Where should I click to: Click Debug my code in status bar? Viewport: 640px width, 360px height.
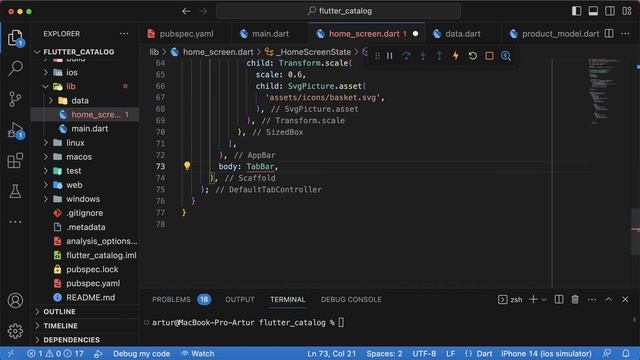pyautogui.click(x=141, y=353)
